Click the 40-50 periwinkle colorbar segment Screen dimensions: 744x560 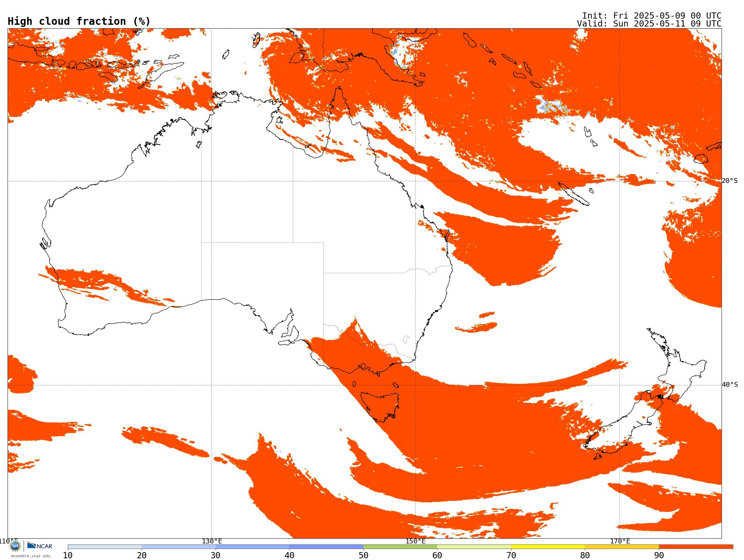[326, 547]
